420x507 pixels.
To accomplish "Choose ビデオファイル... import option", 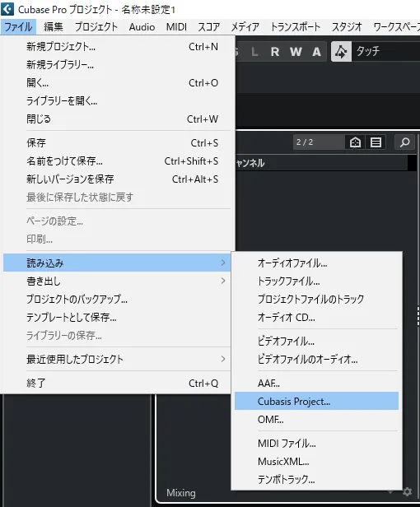I will pyautogui.click(x=316, y=341).
